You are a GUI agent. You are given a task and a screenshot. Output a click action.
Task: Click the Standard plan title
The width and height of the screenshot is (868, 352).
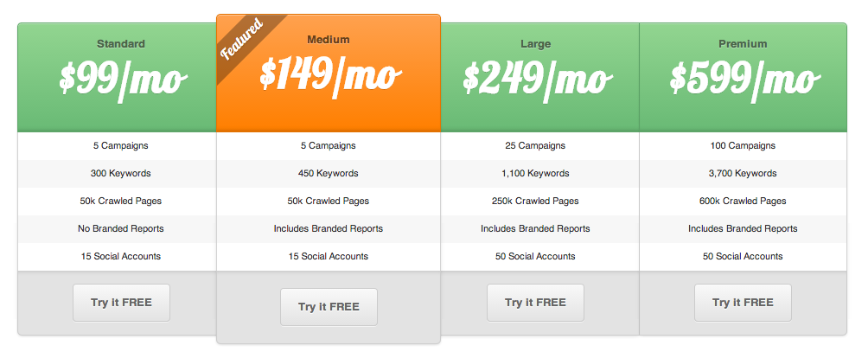pos(121,43)
